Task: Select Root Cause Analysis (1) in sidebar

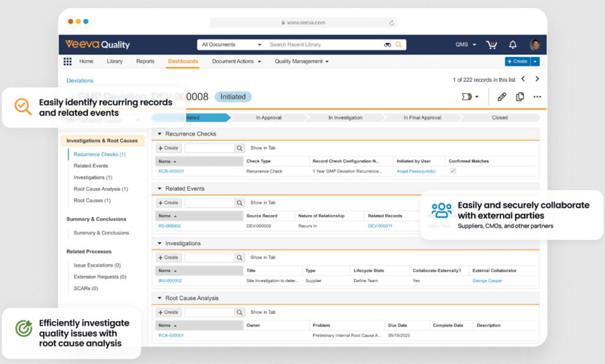Action: pyautogui.click(x=100, y=189)
